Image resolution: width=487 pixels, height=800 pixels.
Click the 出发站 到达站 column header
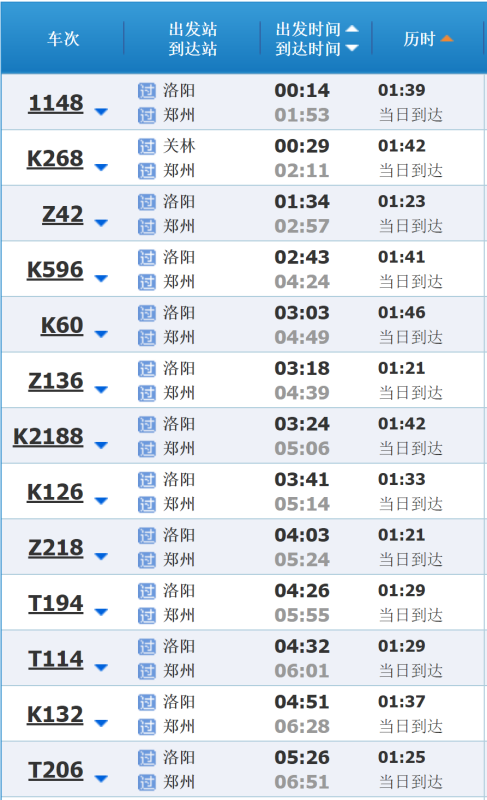click(x=193, y=39)
